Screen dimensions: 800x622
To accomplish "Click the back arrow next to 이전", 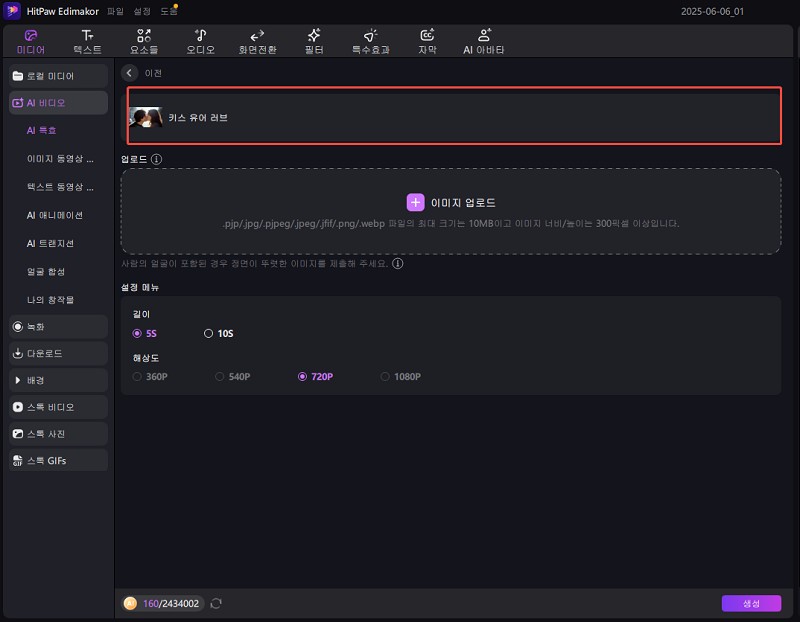I will (130, 73).
